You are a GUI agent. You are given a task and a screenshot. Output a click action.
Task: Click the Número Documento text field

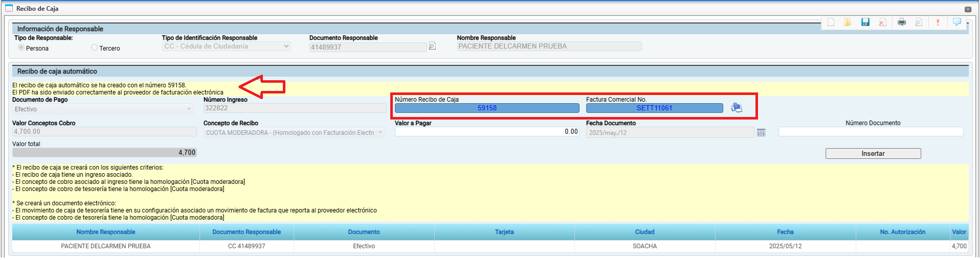click(871, 132)
